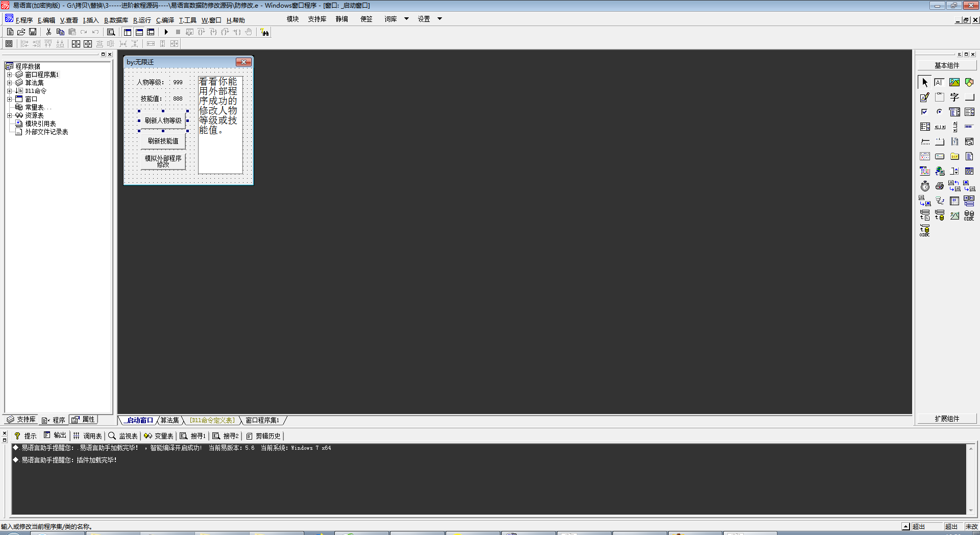Open the dropdown arrow next to 词库

(x=406, y=19)
